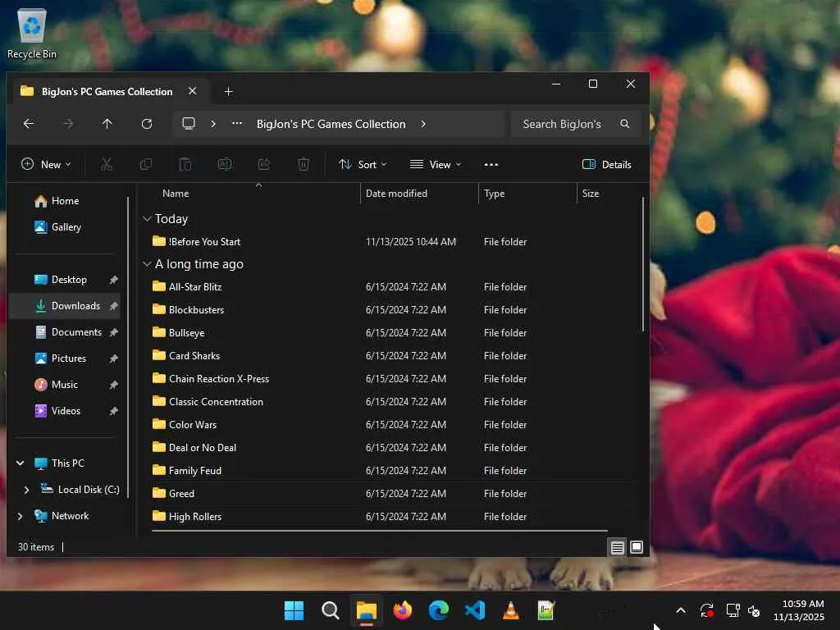The width and height of the screenshot is (840, 630).
Task: Open VLC media player from taskbar
Action: click(511, 610)
